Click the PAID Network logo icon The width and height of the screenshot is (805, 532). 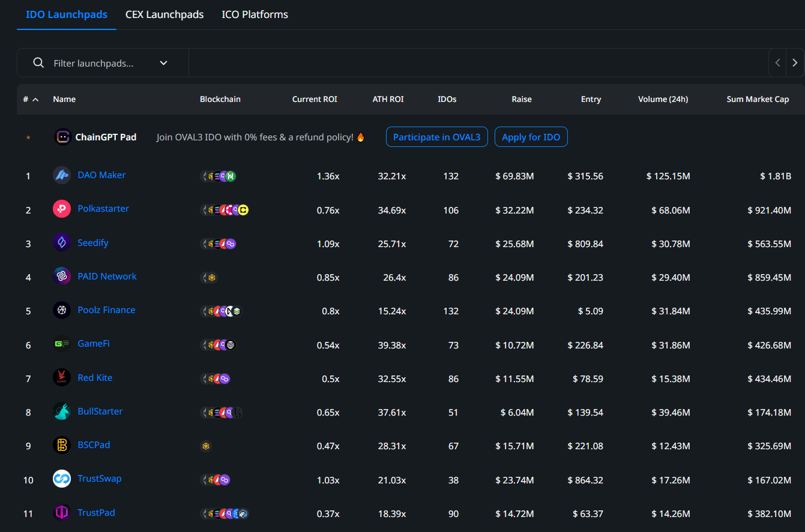click(x=62, y=276)
